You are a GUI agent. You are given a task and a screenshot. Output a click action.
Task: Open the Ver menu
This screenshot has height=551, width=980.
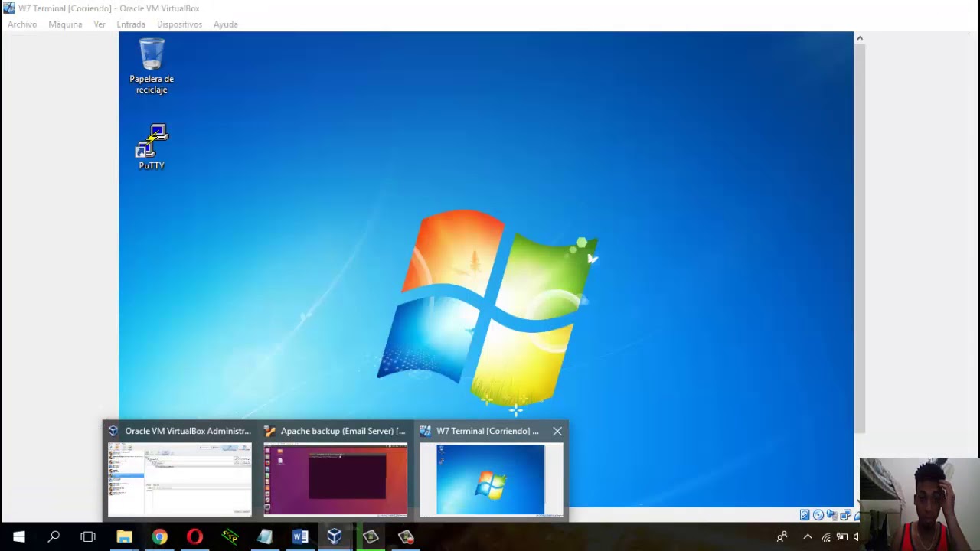pyautogui.click(x=100, y=24)
